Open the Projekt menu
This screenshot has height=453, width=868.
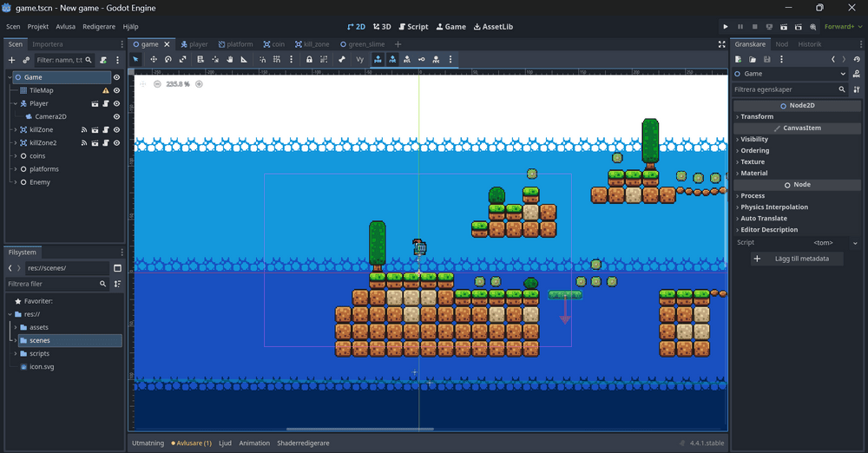tap(38, 27)
